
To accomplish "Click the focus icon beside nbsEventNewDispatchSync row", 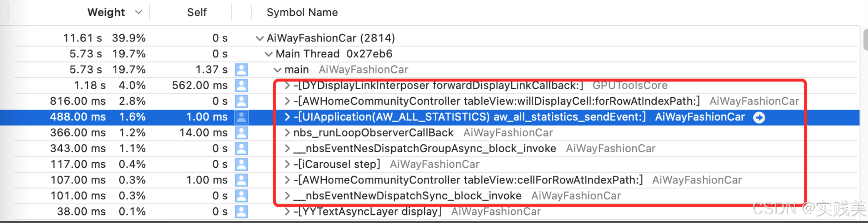I will [241, 196].
